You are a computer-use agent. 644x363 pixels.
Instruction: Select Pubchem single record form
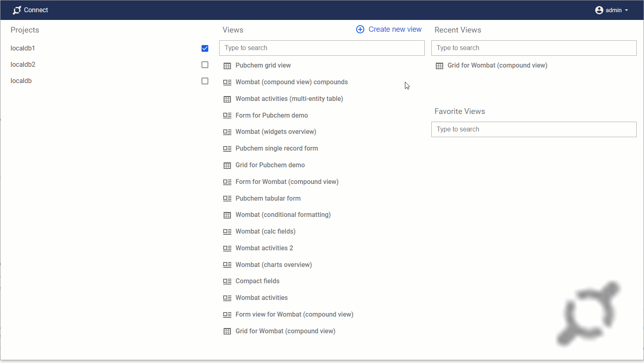(276, 148)
